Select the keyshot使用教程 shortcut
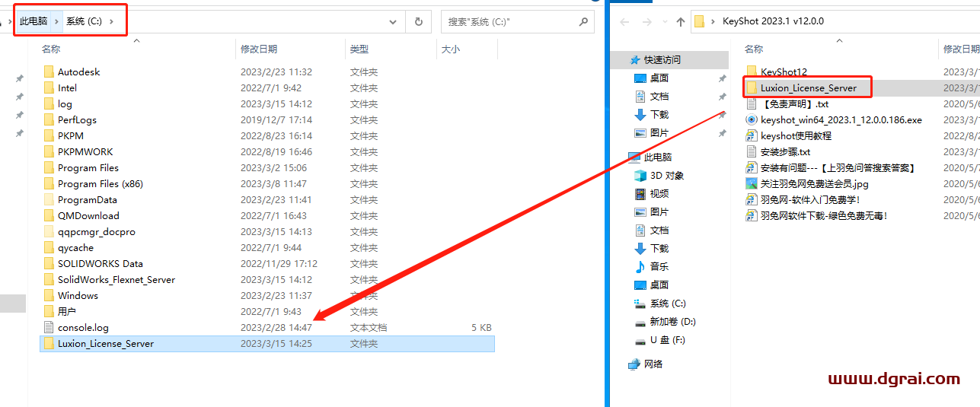The width and height of the screenshot is (980, 407). point(796,135)
